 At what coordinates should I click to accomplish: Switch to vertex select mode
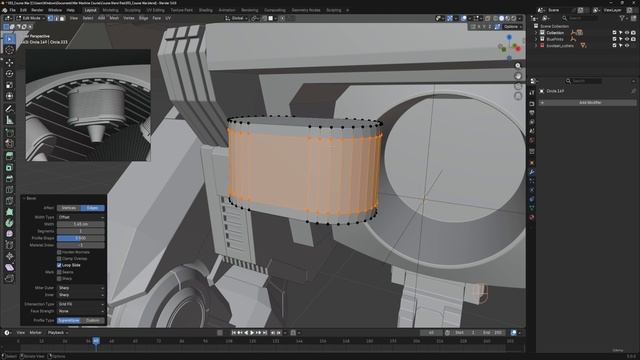pos(50,18)
